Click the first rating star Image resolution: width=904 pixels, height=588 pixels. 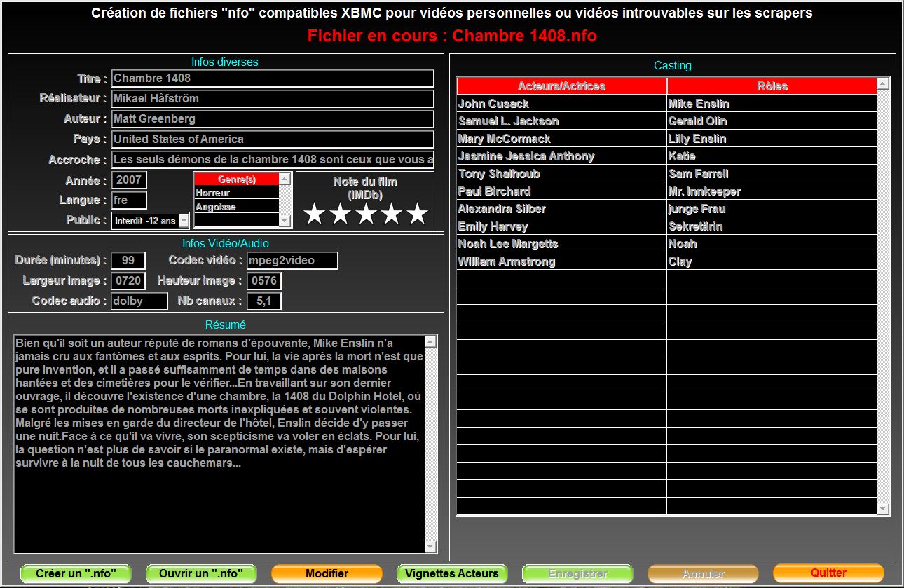[314, 214]
